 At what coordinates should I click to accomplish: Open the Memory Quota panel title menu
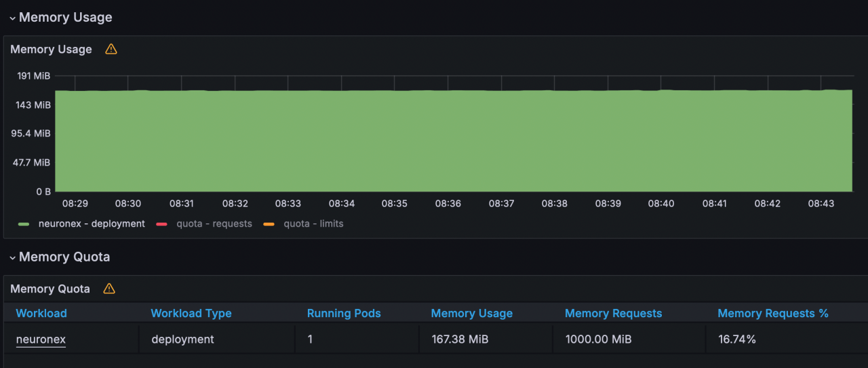(x=50, y=289)
